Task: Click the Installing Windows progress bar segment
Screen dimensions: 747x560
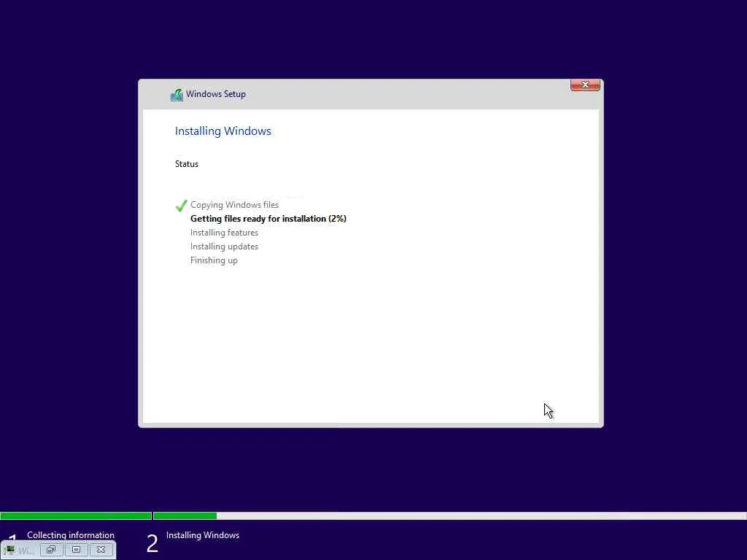Action: [449, 516]
